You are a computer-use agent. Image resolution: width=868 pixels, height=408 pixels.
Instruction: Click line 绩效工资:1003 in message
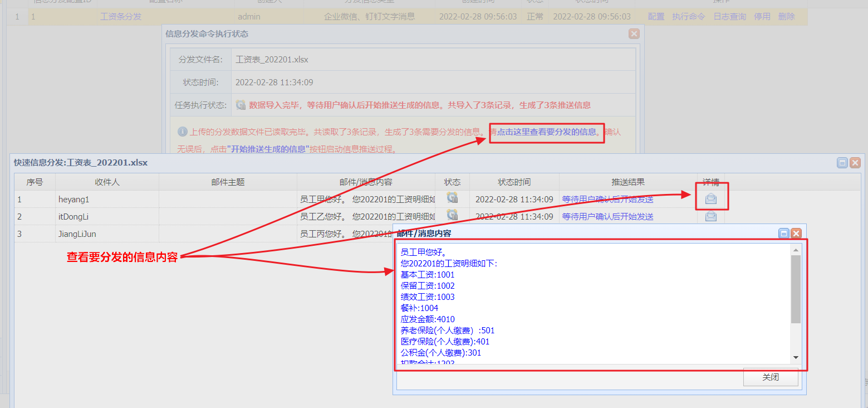(428, 297)
